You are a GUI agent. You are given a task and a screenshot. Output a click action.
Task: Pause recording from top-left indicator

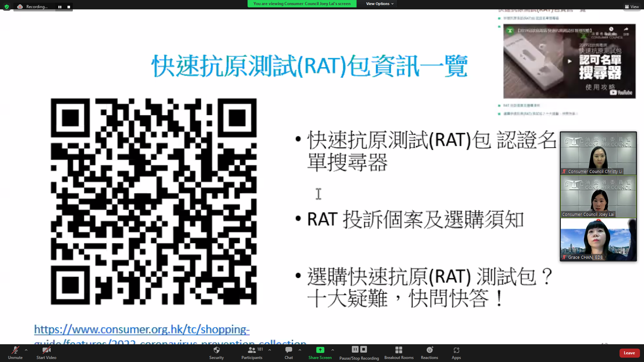[x=60, y=7]
